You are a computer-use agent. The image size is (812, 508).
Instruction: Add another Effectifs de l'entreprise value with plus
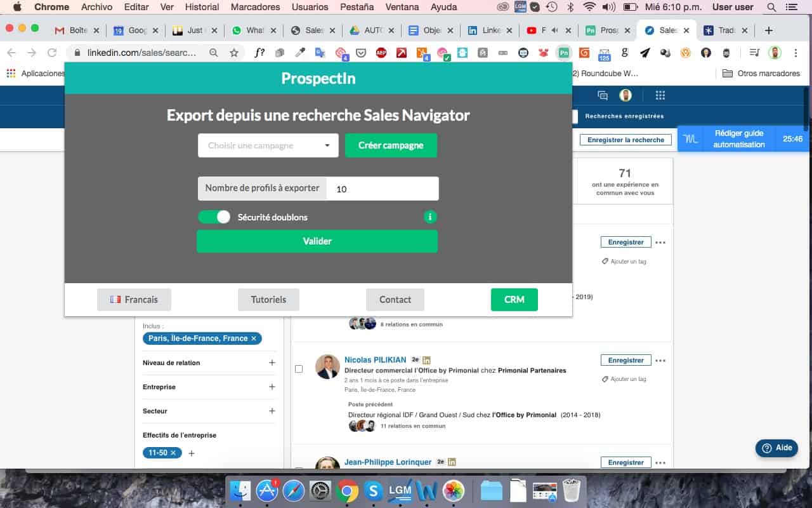[192, 453]
